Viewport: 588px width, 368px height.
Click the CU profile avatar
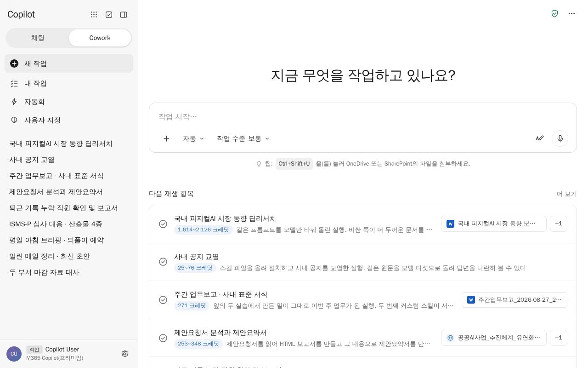click(14, 354)
